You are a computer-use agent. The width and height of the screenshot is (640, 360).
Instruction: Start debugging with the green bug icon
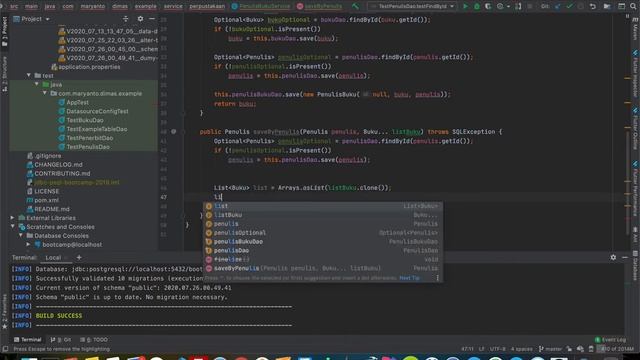tap(476, 6)
